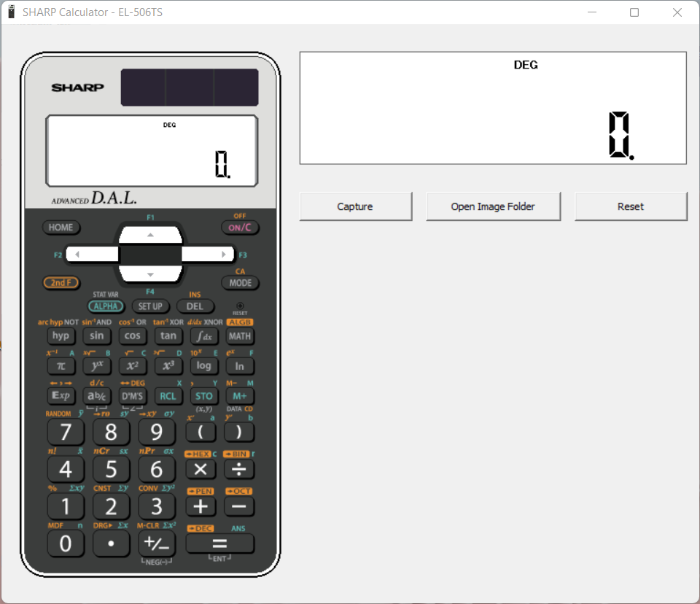The height and width of the screenshot is (604, 700).
Task: Click the pi key
Action: tap(61, 366)
